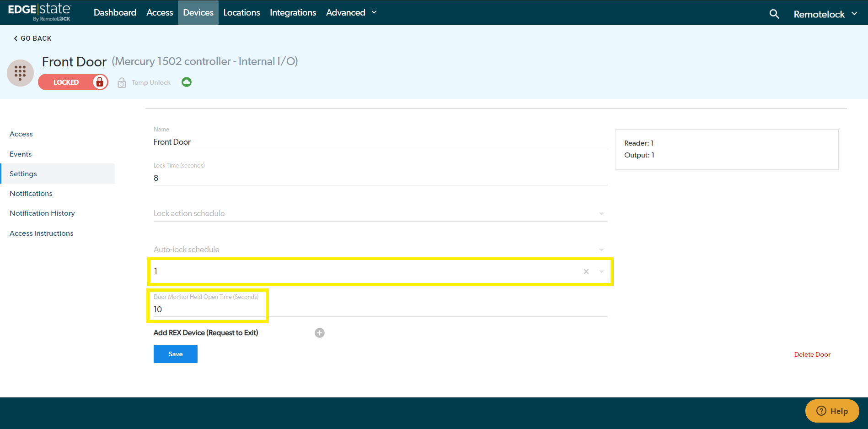Select Notification History in the sidebar
The image size is (868, 429).
point(42,213)
